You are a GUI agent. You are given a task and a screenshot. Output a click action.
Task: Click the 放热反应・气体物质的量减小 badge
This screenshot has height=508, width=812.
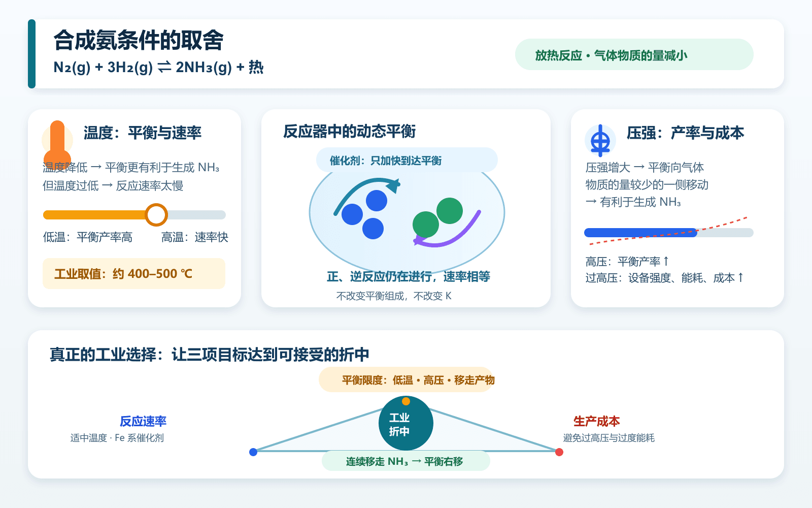(x=634, y=55)
